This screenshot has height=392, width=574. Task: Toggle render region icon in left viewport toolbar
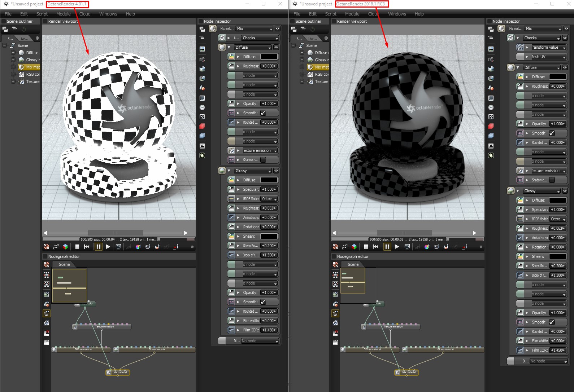coord(56,247)
